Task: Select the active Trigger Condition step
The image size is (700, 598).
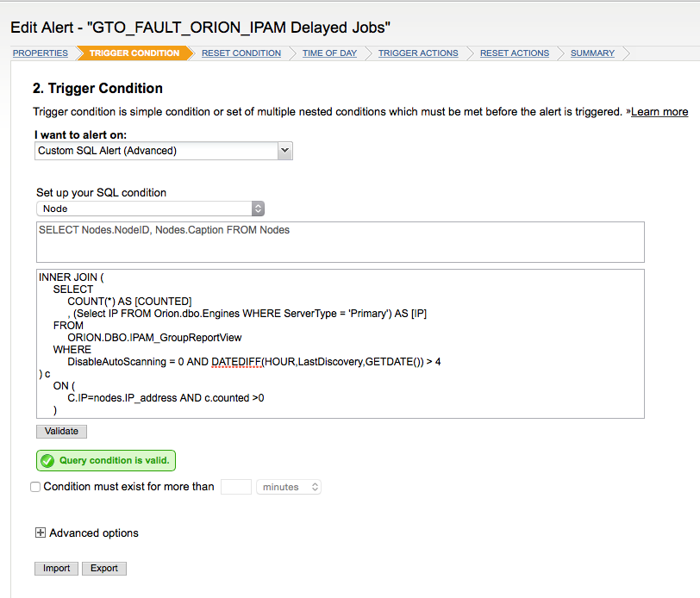Action: click(x=134, y=53)
